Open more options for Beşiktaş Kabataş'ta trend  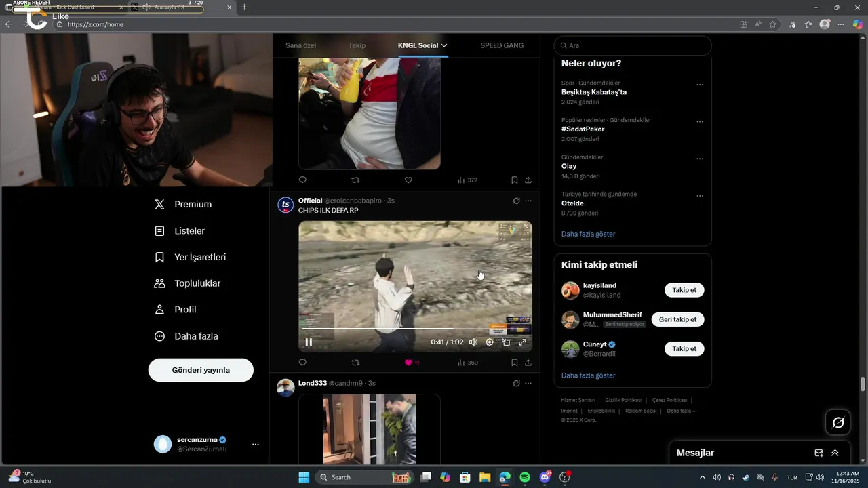click(700, 85)
